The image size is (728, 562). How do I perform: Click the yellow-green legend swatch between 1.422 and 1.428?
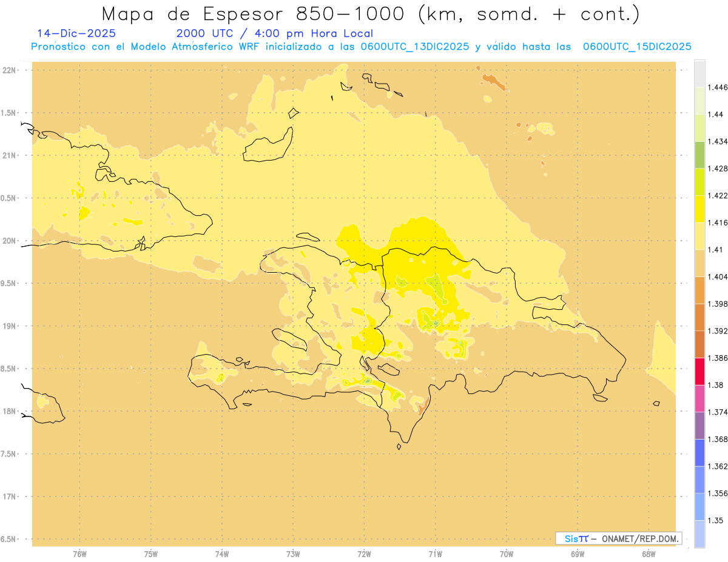(699, 182)
